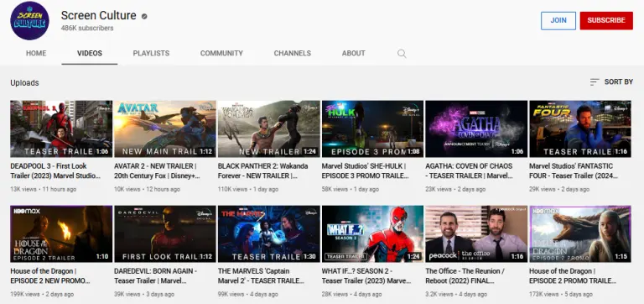The image size is (644, 304).
Task: Click the DEADPOOL 3 - First Look title
Action: 55,170
